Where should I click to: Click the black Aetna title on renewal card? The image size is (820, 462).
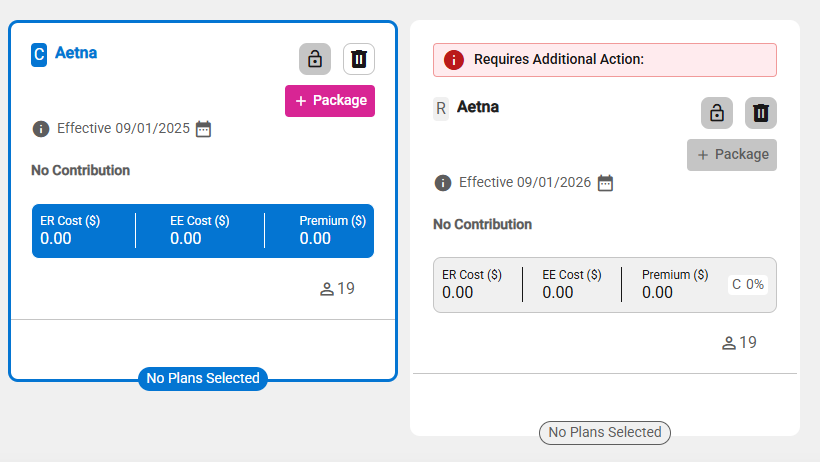pyautogui.click(x=478, y=107)
